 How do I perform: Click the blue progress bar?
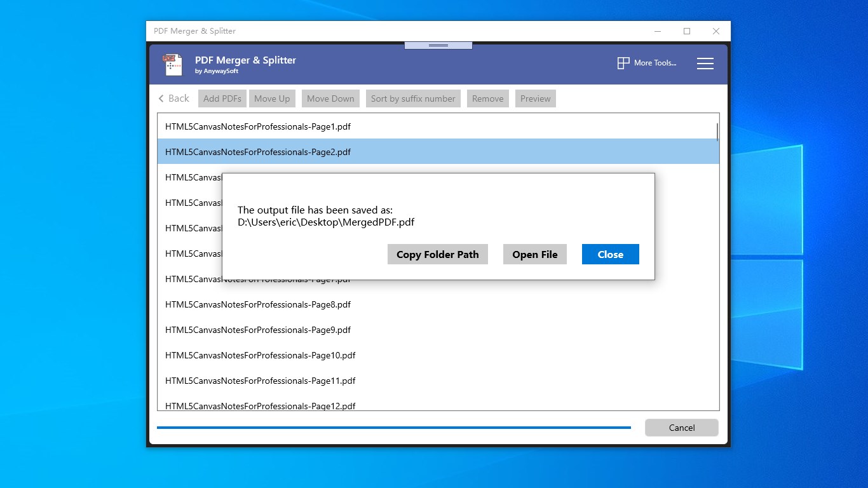[394, 427]
